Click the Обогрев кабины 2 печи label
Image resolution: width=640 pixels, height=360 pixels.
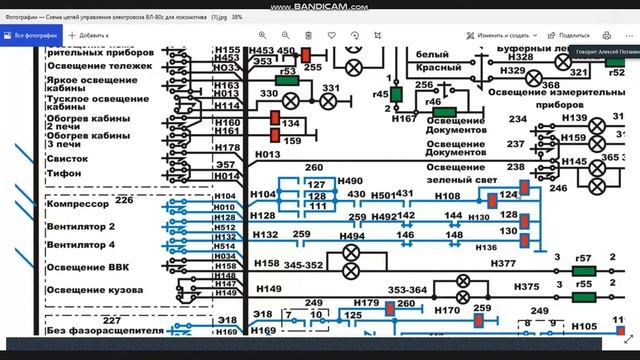[x=88, y=122]
